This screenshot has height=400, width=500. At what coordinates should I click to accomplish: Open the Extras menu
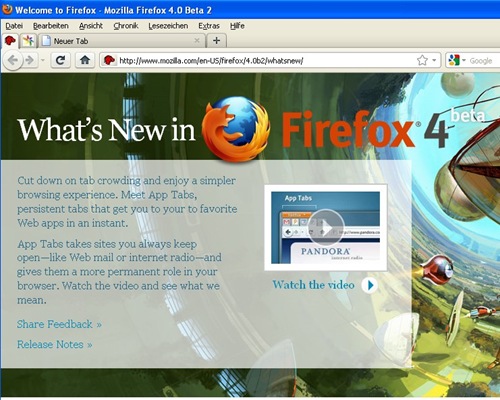click(209, 26)
